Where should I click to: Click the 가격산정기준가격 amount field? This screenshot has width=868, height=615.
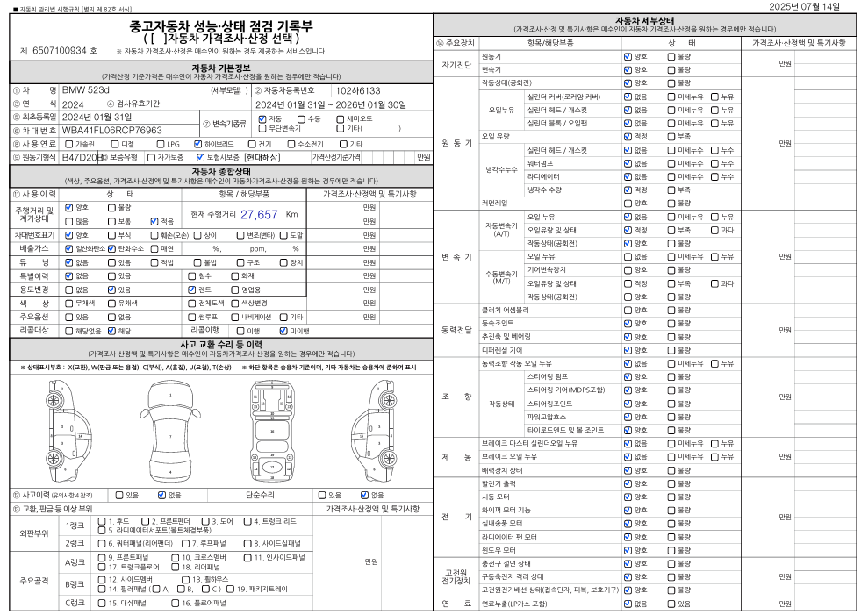(389, 157)
